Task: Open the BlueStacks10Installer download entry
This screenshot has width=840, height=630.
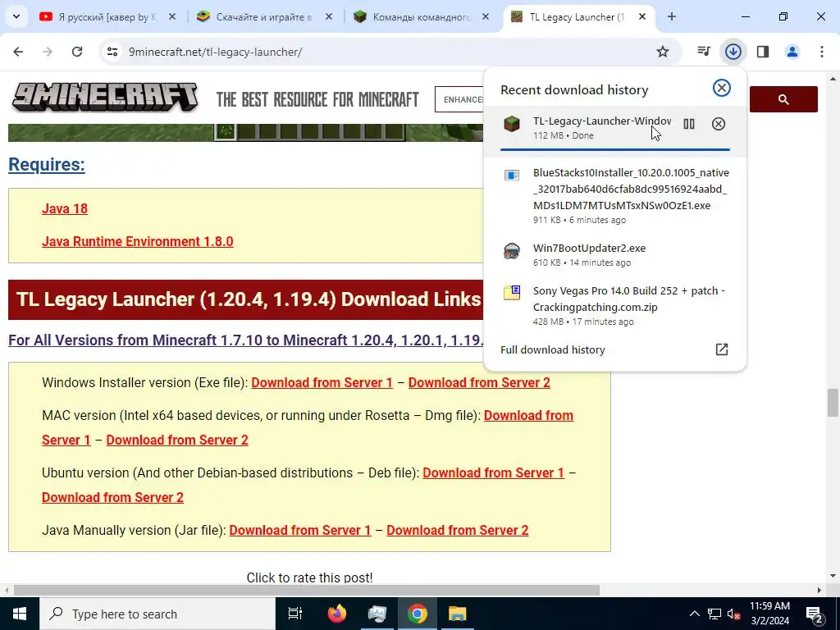Action: pyautogui.click(x=615, y=195)
